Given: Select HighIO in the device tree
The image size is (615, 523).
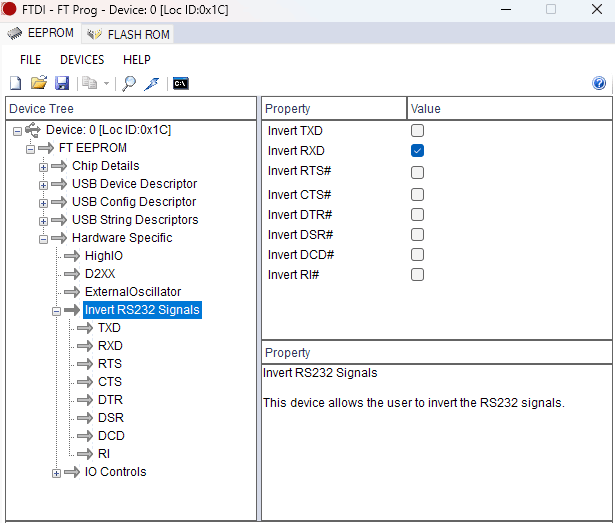Looking at the screenshot, I should tap(104, 256).
